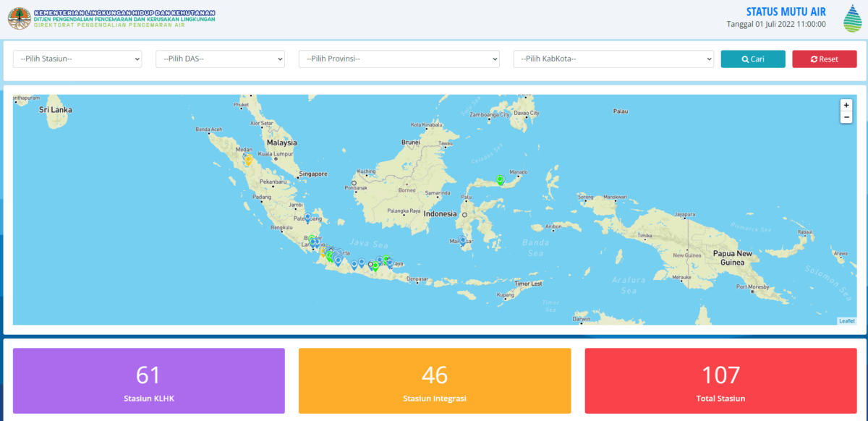This screenshot has width=868, height=421.
Task: Expand the Pilih DAS dropdown
Action: [x=220, y=59]
